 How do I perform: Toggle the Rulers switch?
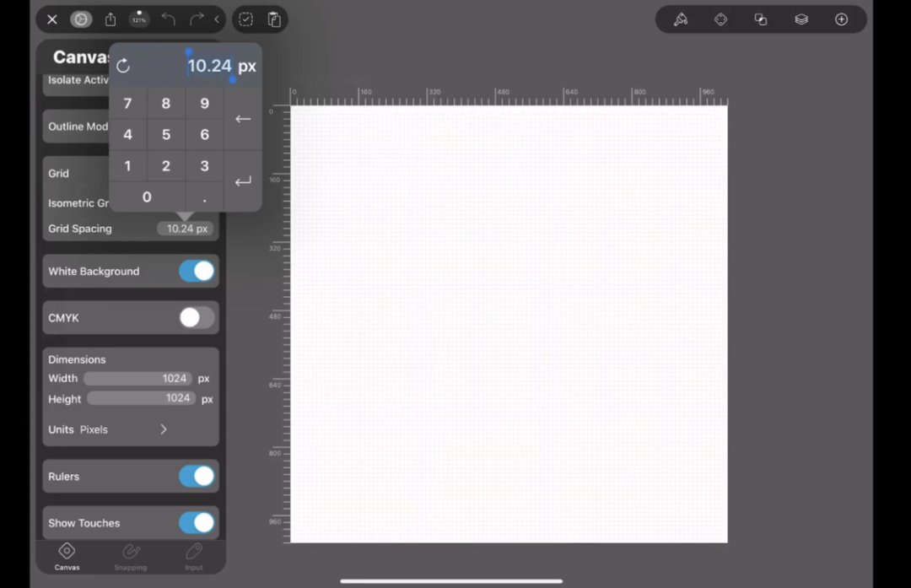197,477
